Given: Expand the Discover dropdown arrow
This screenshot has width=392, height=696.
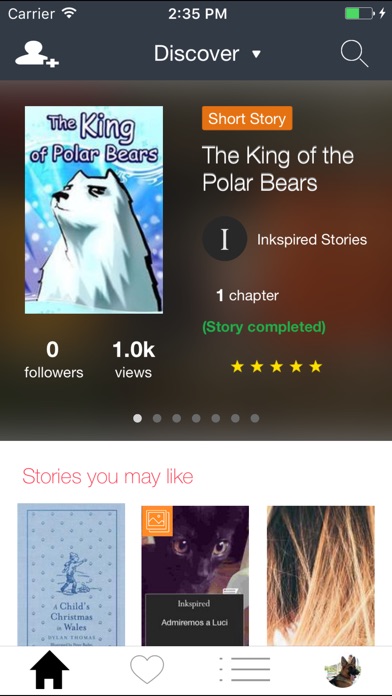Looking at the screenshot, I should [x=256, y=55].
